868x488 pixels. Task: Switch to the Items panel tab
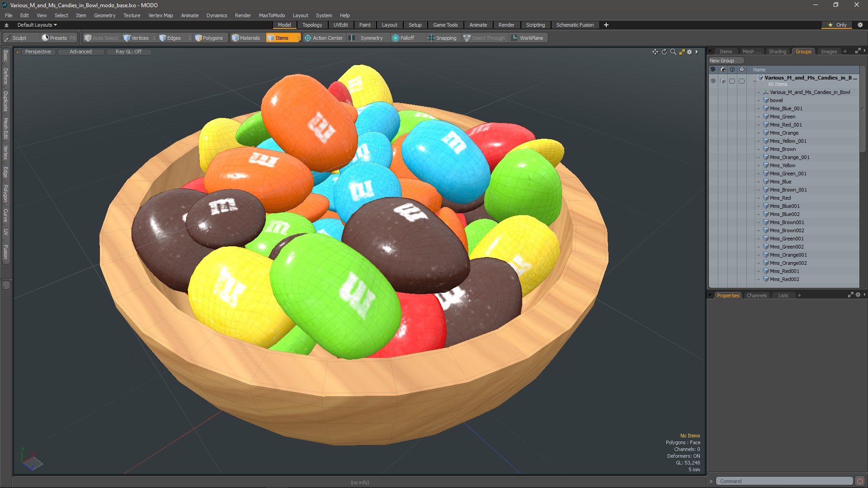coord(726,52)
